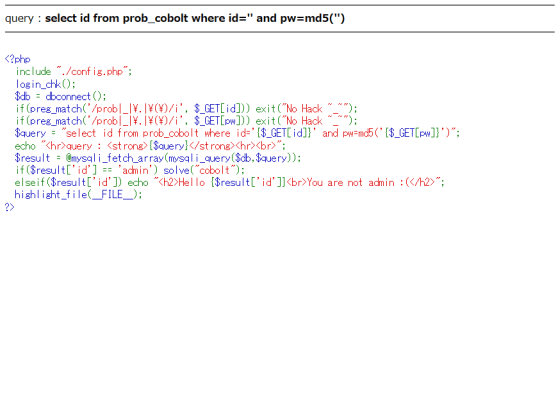Click the 'highlight_file(__FILE__);' line

(78, 195)
